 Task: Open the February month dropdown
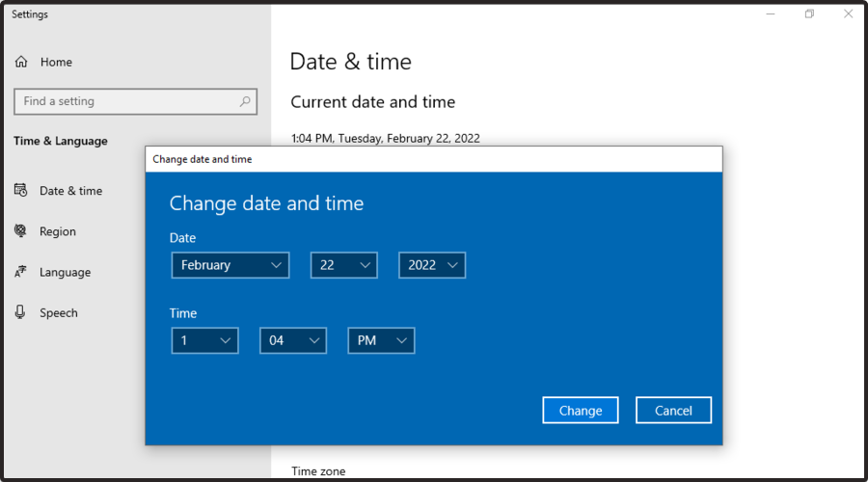click(x=231, y=265)
